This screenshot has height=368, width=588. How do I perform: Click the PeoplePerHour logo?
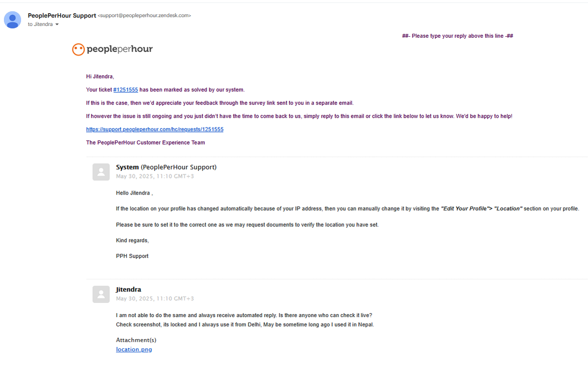coord(112,49)
